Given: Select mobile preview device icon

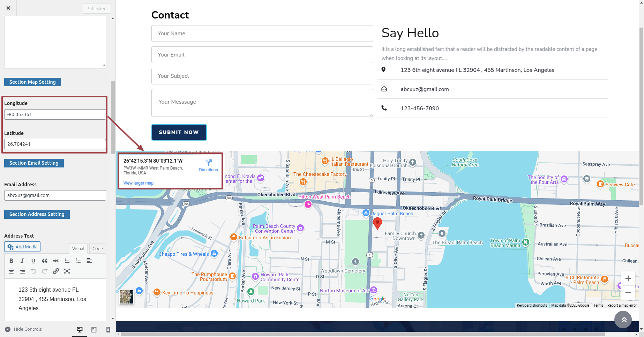Looking at the screenshot, I should tap(108, 329).
